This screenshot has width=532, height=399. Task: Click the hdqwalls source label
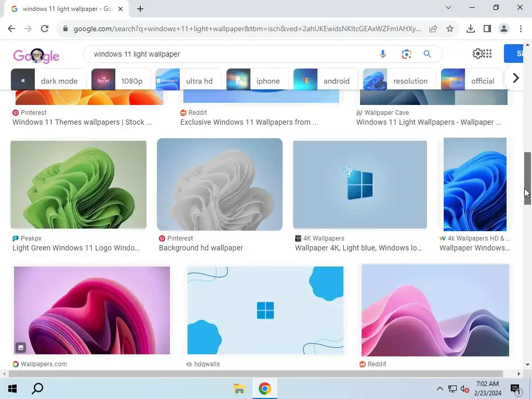(x=207, y=364)
